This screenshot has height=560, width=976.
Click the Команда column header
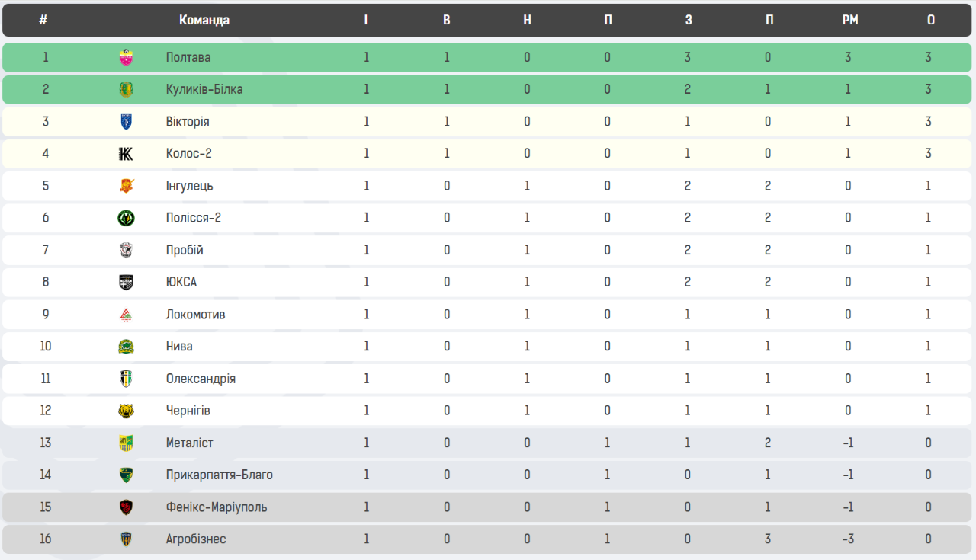[x=204, y=21]
